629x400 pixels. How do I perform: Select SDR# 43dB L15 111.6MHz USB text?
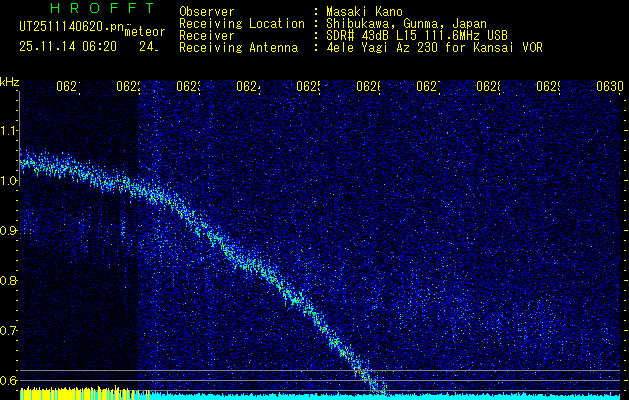pyautogui.click(x=417, y=36)
